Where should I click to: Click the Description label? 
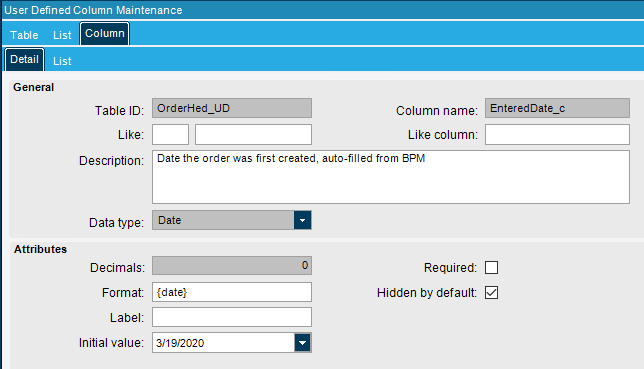click(x=111, y=161)
